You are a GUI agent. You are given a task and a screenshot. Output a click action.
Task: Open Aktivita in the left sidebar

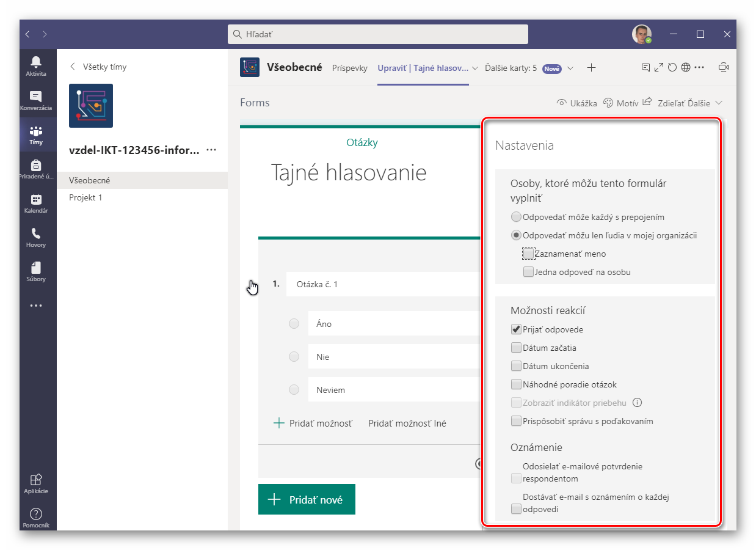pos(35,66)
